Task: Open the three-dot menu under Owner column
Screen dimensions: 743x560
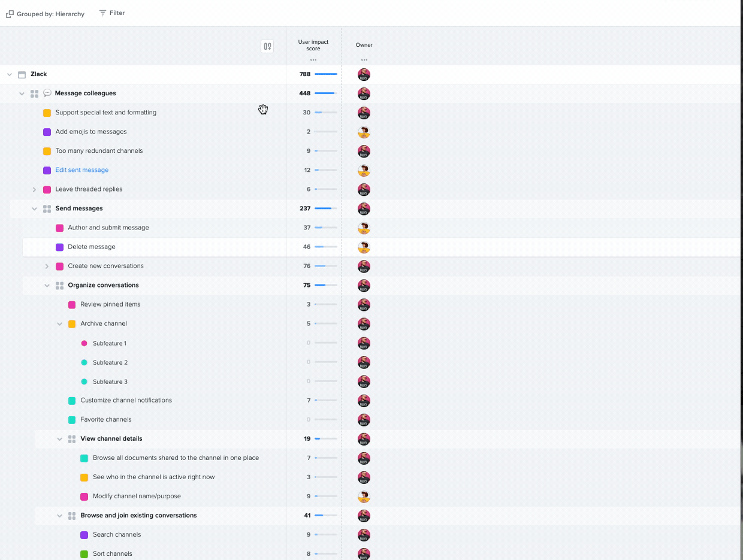Action: pyautogui.click(x=364, y=60)
